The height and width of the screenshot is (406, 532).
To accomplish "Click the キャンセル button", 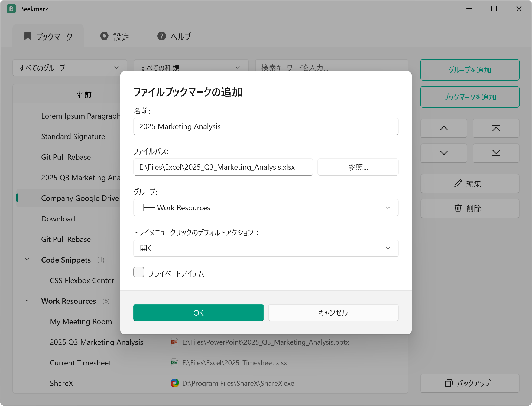I will tap(333, 313).
